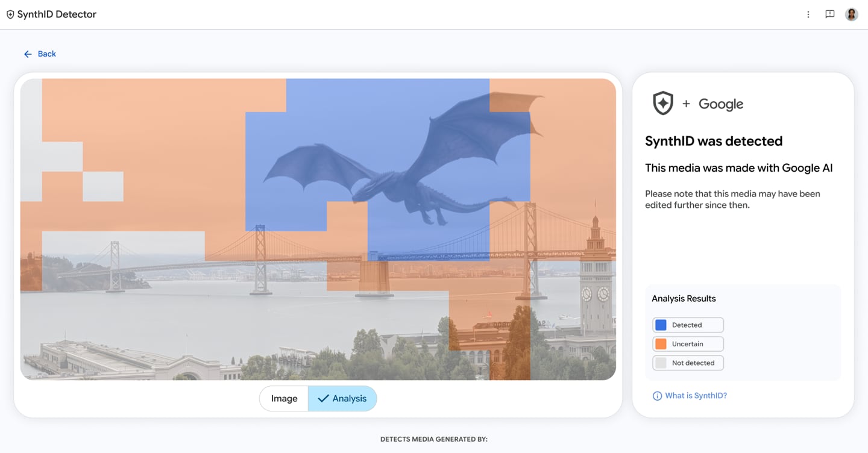Click the SynthID Detector shield logo
Viewport: 868px width, 453px height.
10,14
